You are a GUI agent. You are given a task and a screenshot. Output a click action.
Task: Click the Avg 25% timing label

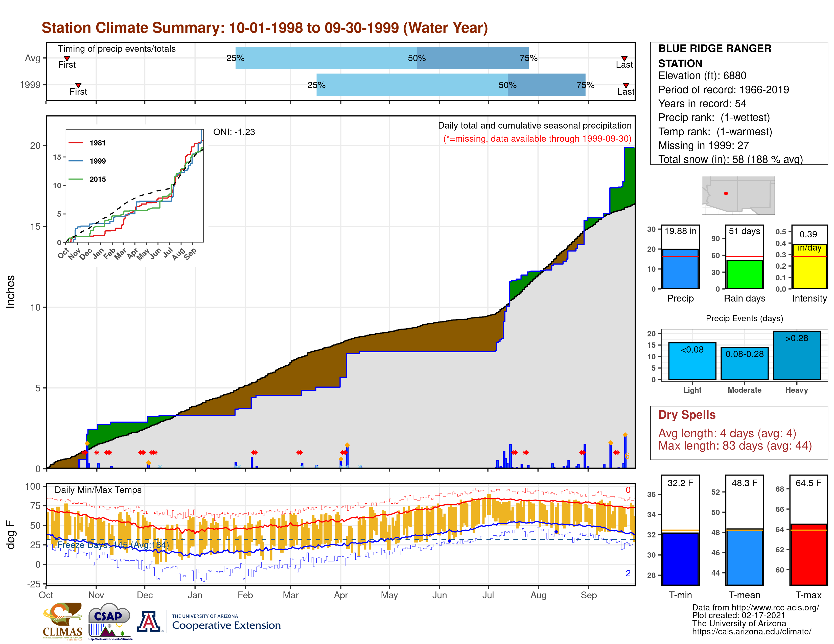[235, 58]
